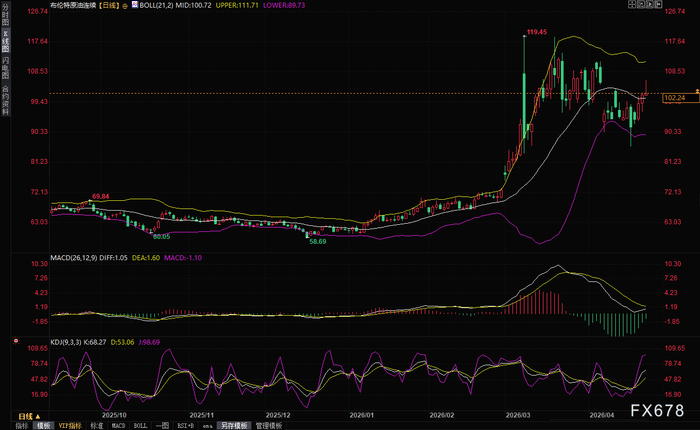Click the DEA:1.60 value
The width and height of the screenshot is (700, 430).
click(146, 258)
